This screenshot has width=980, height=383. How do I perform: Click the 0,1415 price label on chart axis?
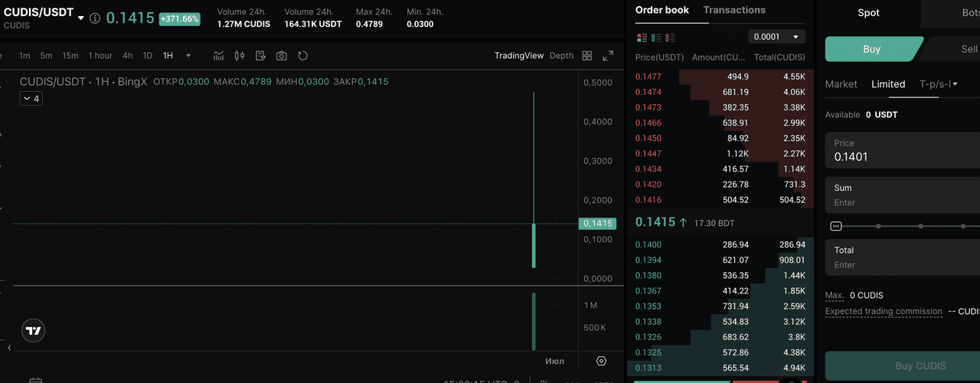pyautogui.click(x=597, y=224)
